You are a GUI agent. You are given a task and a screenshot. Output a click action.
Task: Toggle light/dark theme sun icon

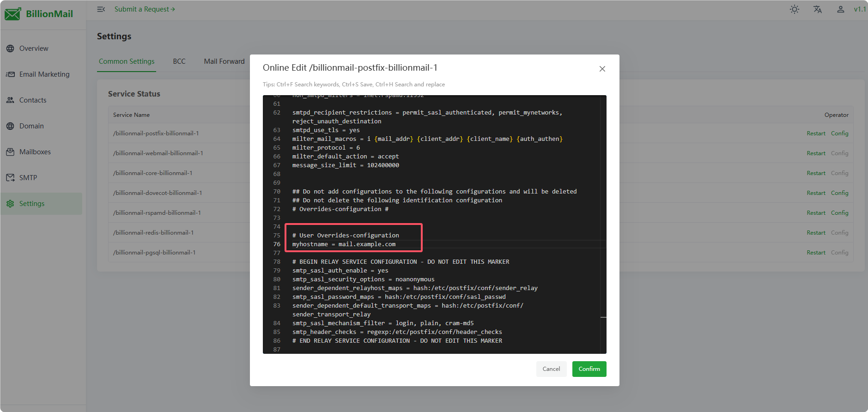(x=795, y=9)
